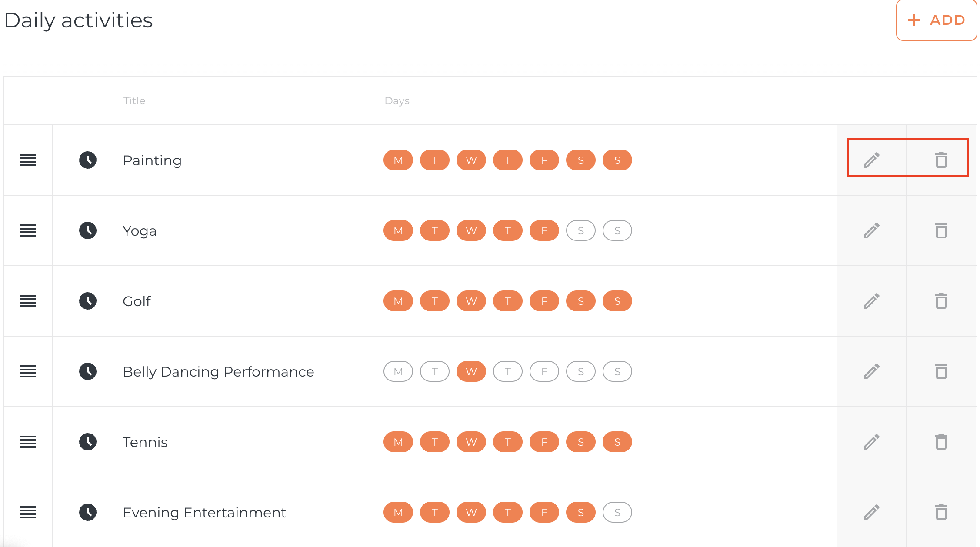980x547 pixels.
Task: Delete the Painting activity via trash icon
Action: (941, 160)
